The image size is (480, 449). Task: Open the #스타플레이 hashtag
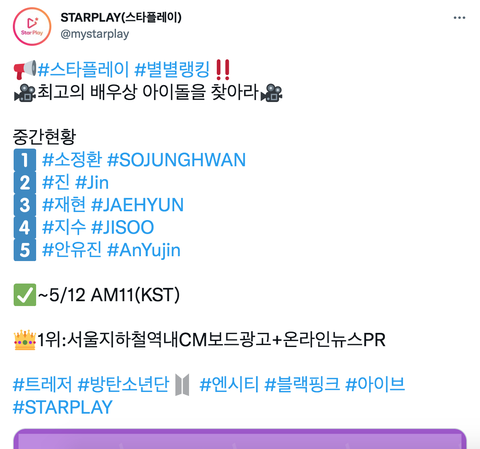tap(83, 69)
